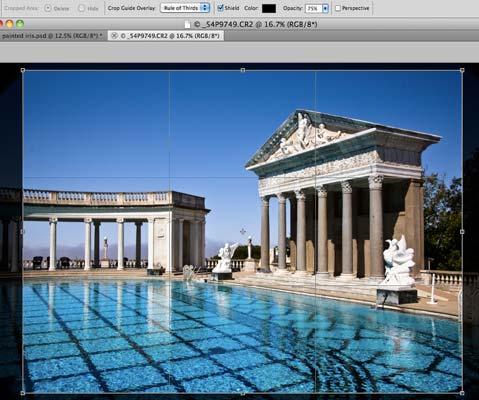The height and width of the screenshot is (400, 479).
Task: Select the top-left corner crop handle
Action: (23, 70)
